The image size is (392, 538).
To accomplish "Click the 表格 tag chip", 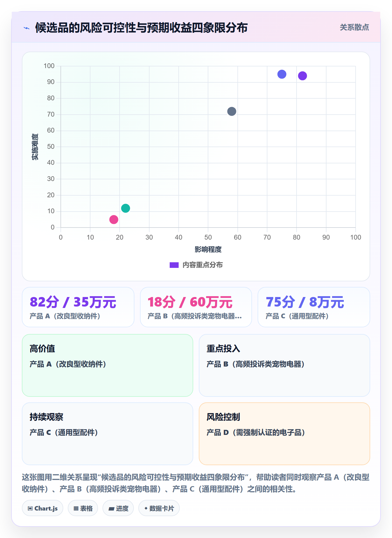I will (83, 508).
